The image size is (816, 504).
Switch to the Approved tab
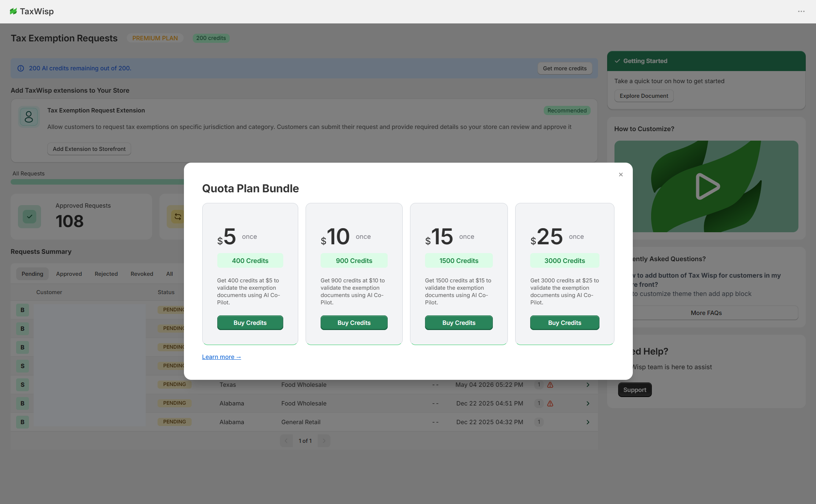click(x=69, y=274)
